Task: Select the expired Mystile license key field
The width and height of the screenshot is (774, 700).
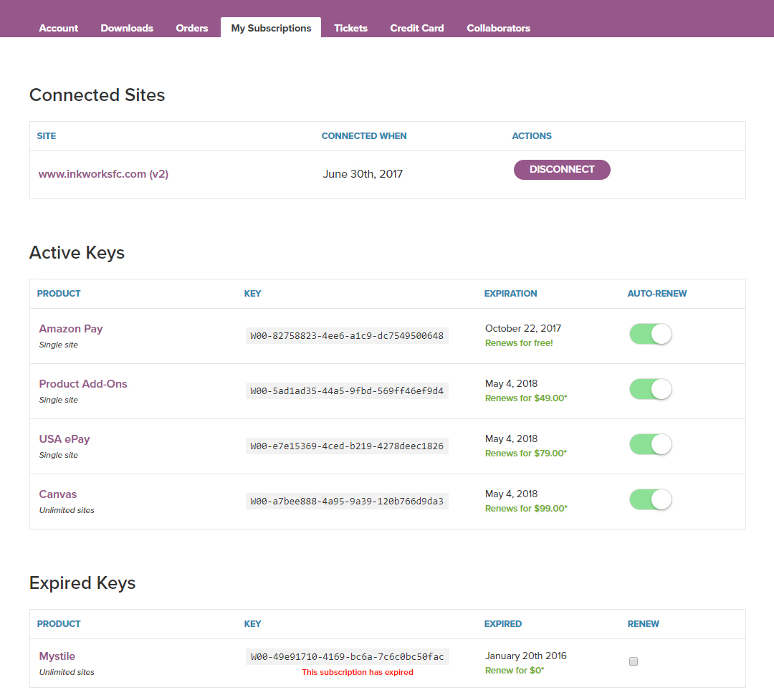Action: coord(348,657)
